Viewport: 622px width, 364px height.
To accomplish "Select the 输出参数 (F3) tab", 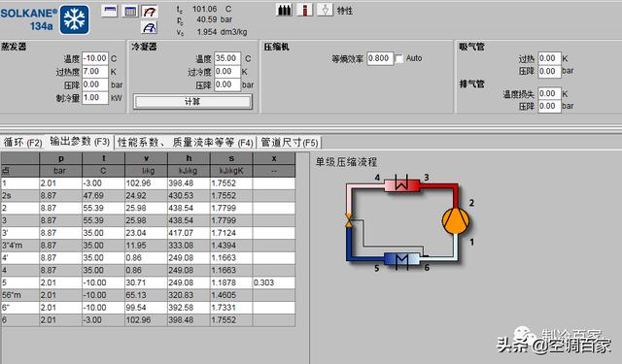I will 80,142.
